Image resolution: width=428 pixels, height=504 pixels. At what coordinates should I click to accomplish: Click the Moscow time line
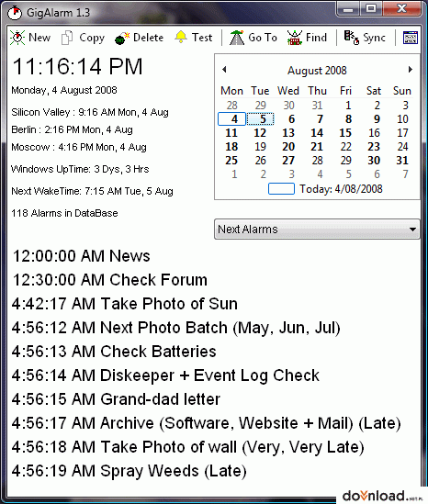(x=79, y=147)
